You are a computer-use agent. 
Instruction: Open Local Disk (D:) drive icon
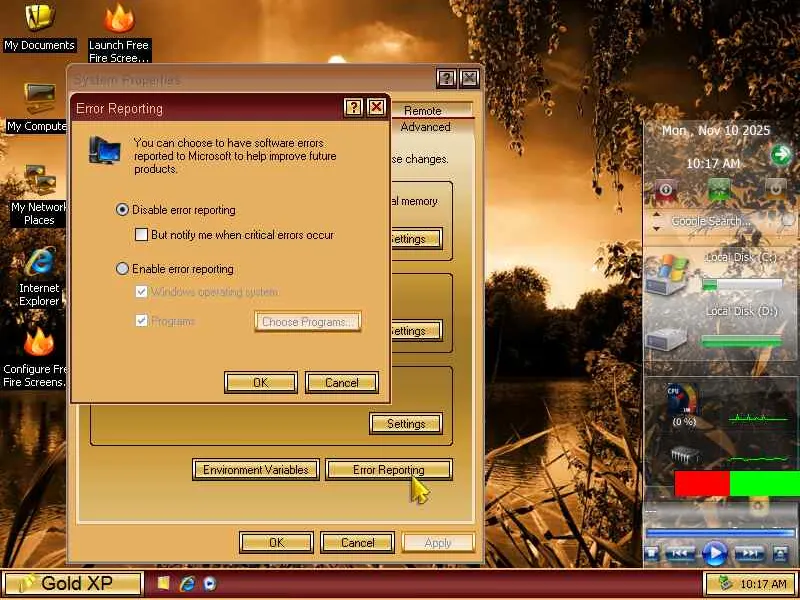pyautogui.click(x=667, y=339)
